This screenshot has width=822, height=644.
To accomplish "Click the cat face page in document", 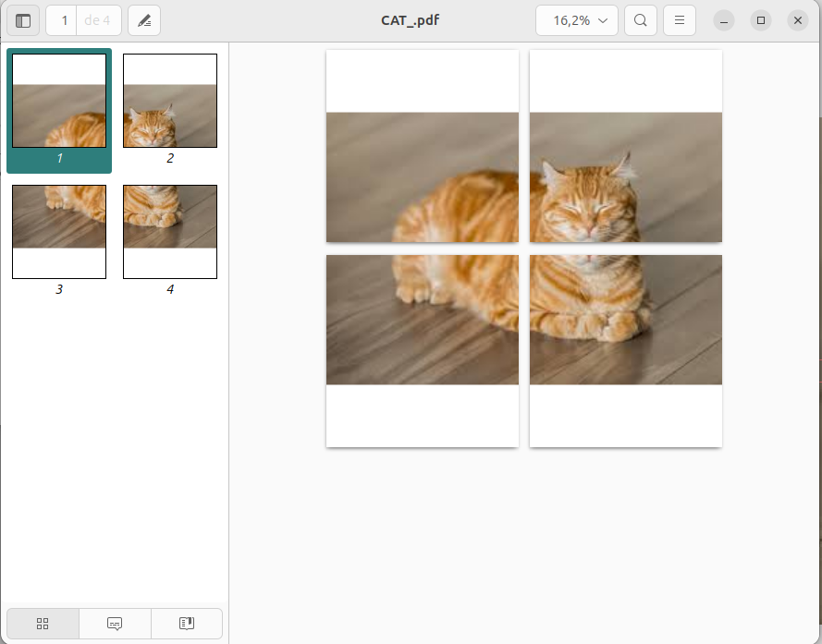I will tap(626, 146).
